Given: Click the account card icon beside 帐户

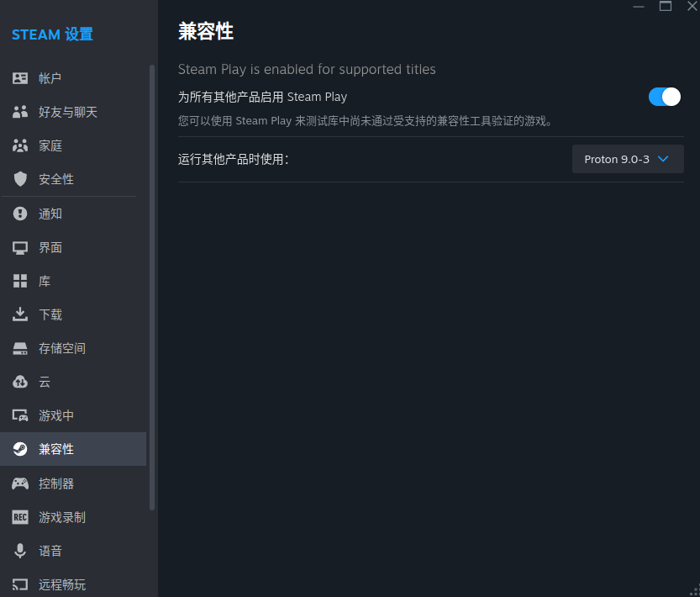Looking at the screenshot, I should tap(20, 78).
